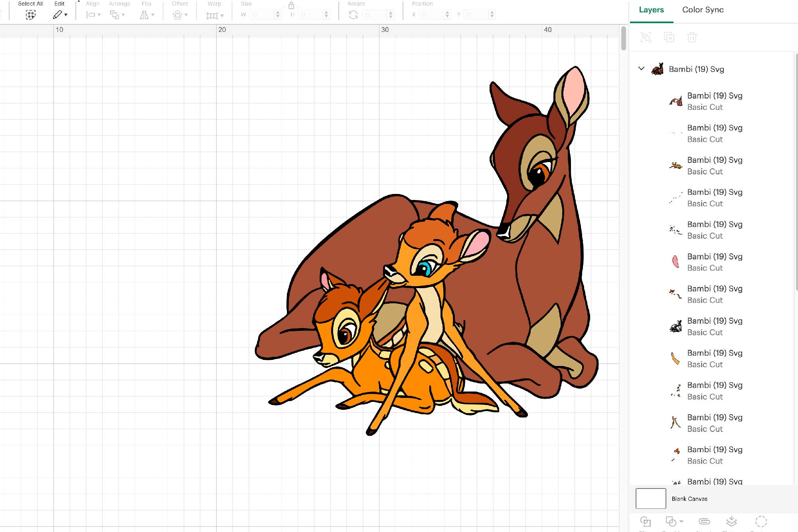
Task: Click Select All to select everything
Action: tap(30, 14)
